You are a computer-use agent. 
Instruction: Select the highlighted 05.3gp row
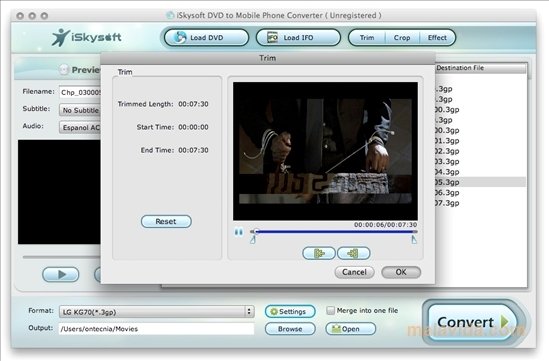click(480, 182)
